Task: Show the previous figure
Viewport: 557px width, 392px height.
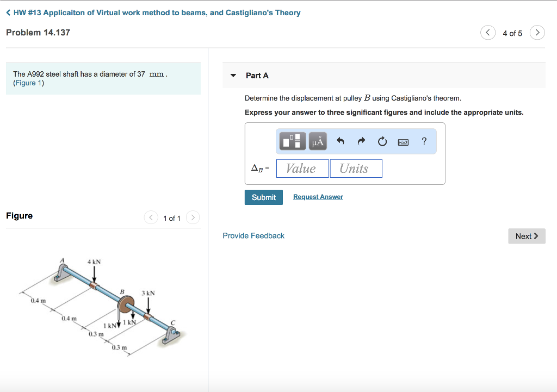Action: [151, 217]
